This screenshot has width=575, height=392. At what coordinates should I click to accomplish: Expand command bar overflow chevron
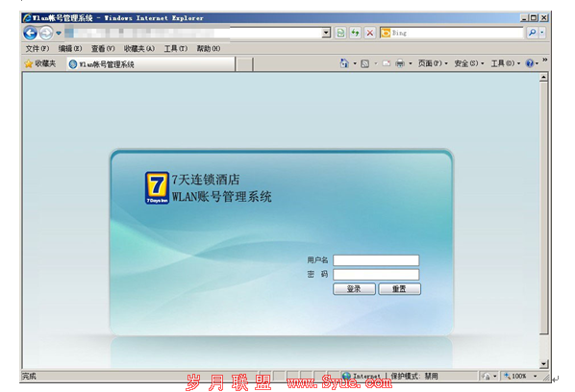545,60
